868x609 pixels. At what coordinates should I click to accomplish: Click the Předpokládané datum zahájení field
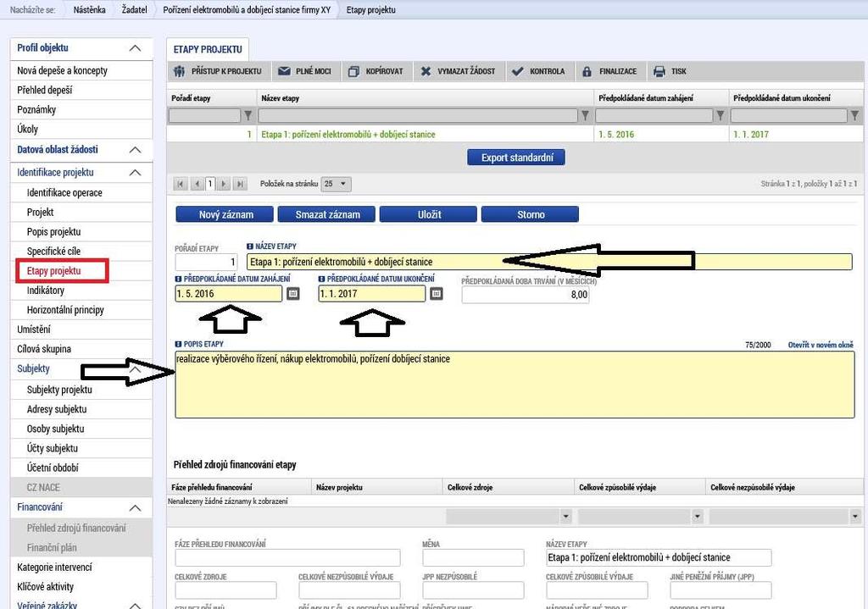click(229, 294)
